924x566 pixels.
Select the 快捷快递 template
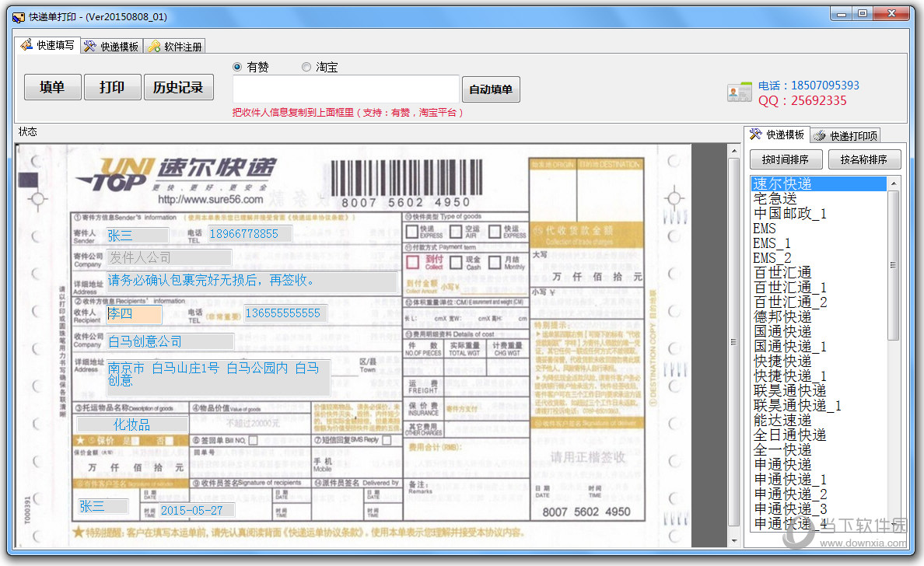[818, 361]
